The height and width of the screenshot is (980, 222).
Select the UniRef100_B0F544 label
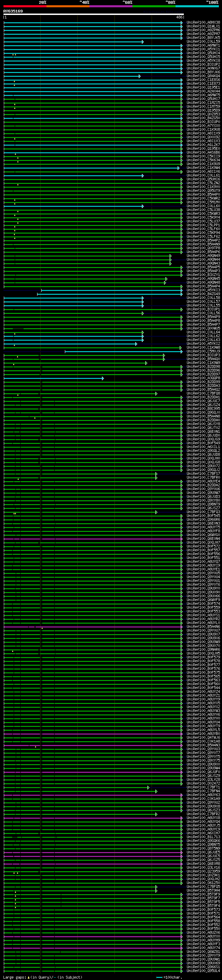tap(203, 687)
